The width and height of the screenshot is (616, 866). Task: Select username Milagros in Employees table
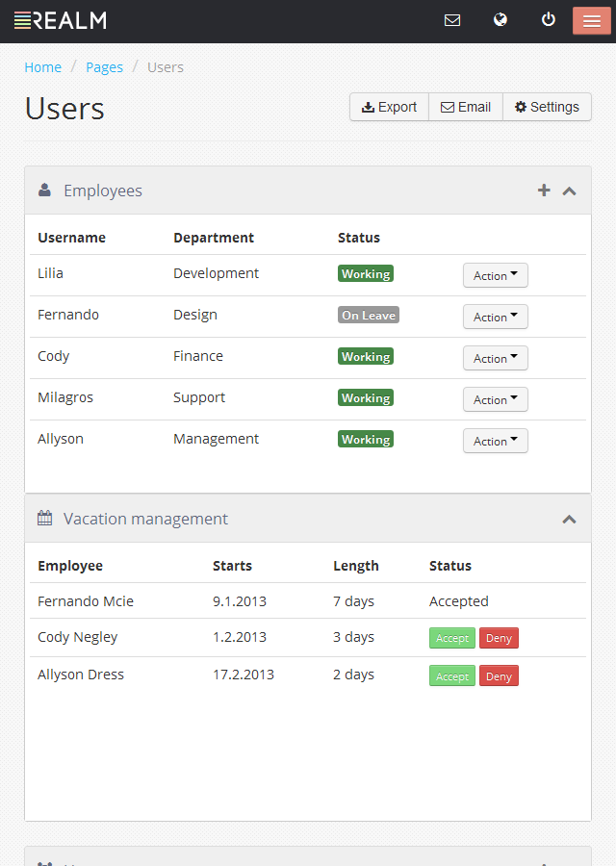coord(65,397)
